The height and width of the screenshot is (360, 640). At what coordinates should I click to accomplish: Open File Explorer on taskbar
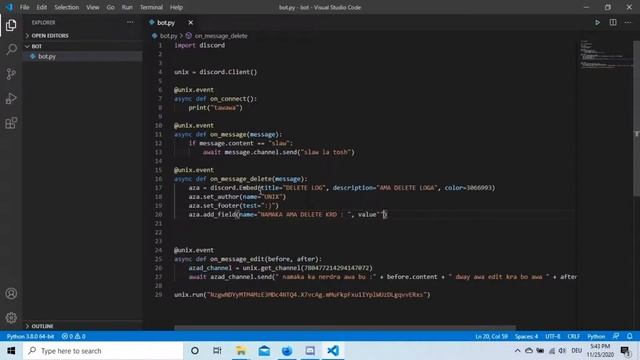[241, 351]
